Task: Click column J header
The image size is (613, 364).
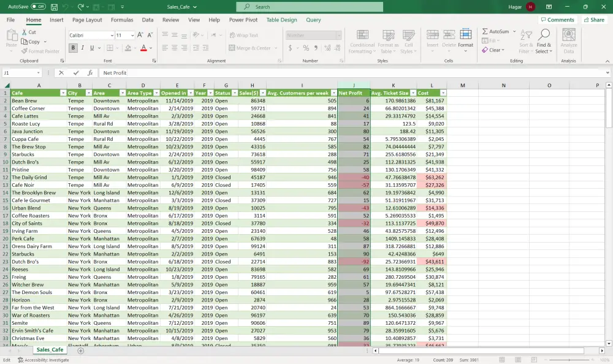Action: (354, 85)
